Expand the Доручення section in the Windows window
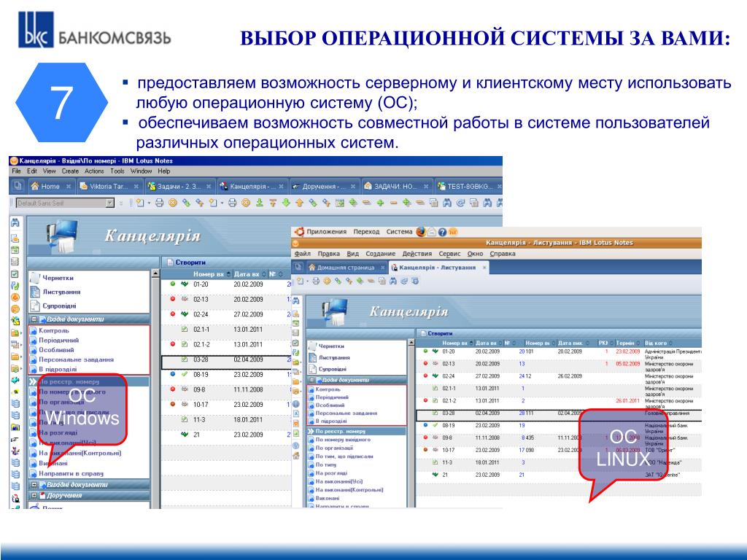The width and height of the screenshot is (747, 560). click(34, 496)
